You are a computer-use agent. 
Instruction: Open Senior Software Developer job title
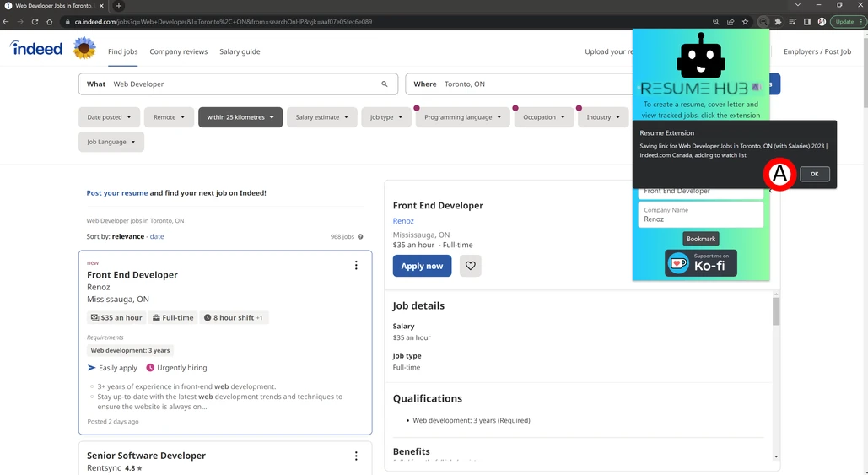point(146,456)
